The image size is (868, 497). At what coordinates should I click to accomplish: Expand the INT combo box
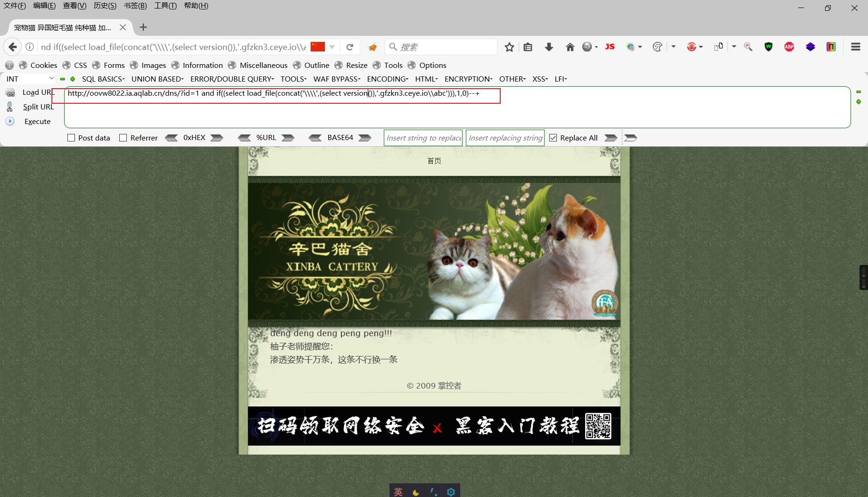click(51, 78)
